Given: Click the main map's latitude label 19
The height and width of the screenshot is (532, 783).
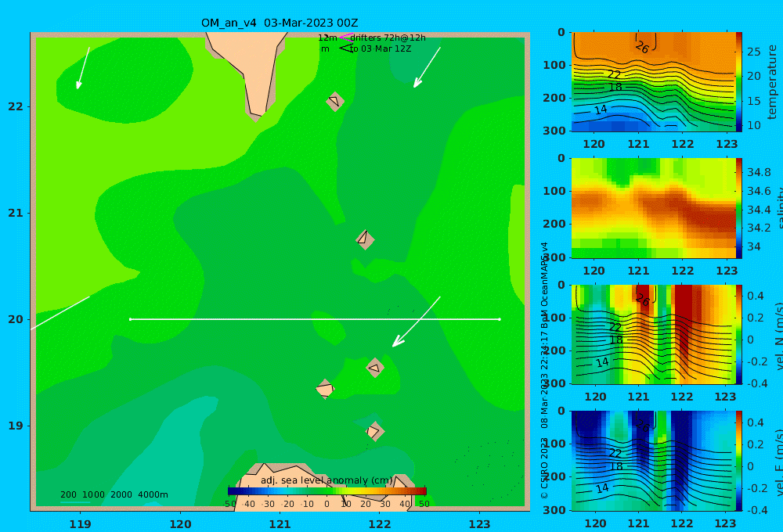Looking at the screenshot, I should click(x=16, y=426).
